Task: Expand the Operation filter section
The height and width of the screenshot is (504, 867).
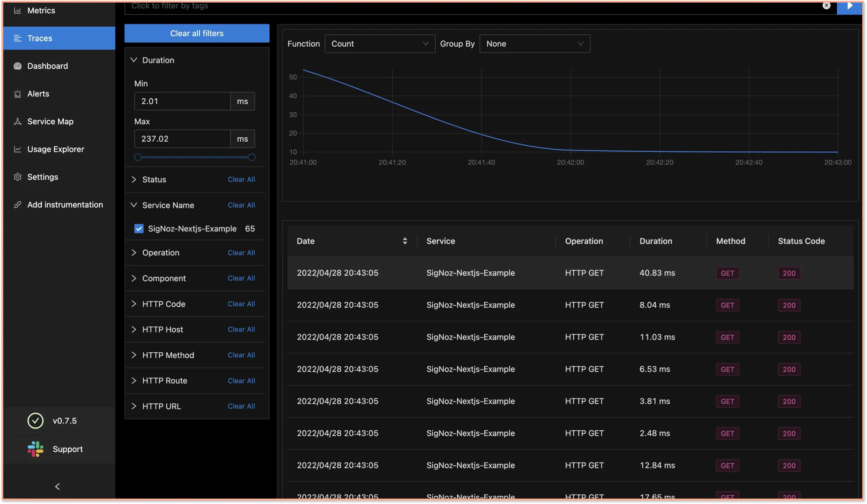Action: pos(134,253)
